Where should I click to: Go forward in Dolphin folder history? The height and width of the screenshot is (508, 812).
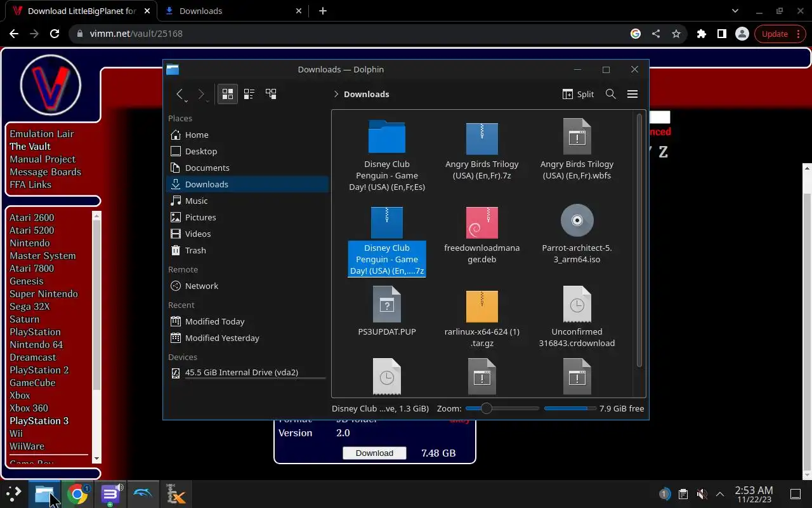tap(201, 94)
